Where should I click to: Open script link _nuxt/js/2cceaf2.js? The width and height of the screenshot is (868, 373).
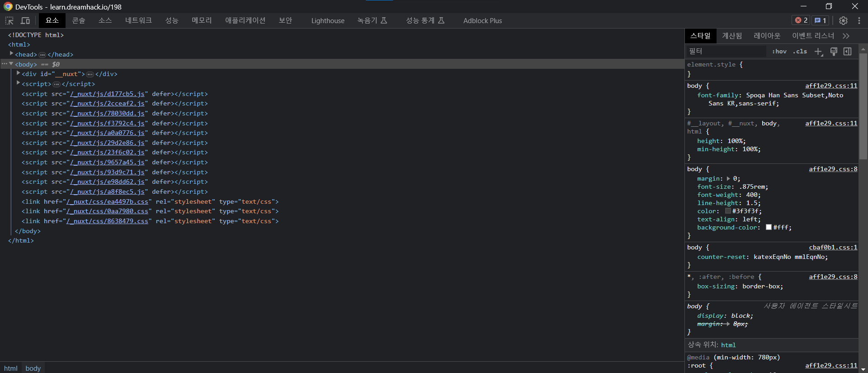click(108, 104)
